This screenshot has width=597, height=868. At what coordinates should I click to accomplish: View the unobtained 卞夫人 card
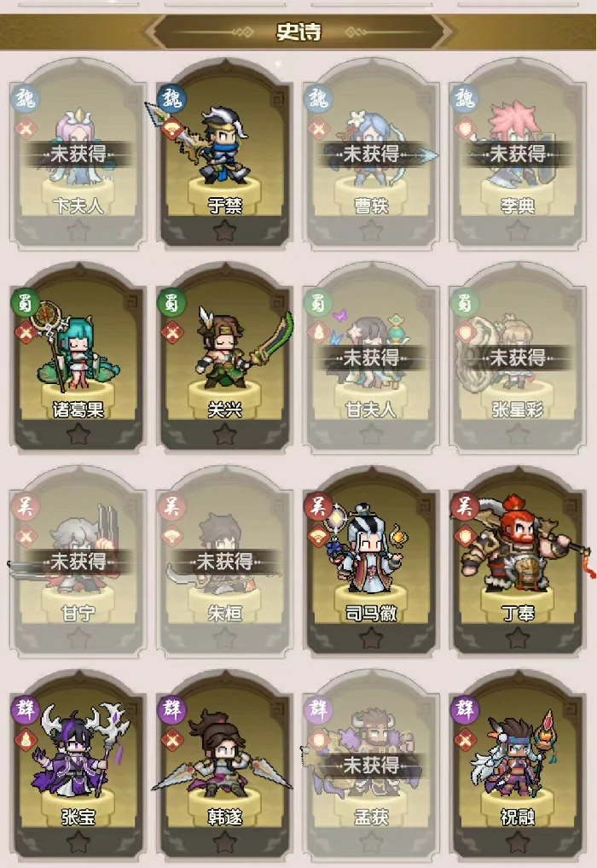point(78,152)
